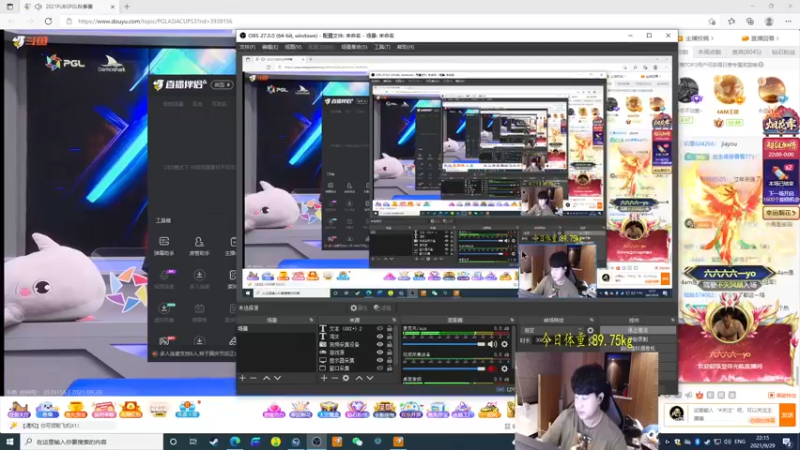The height and width of the screenshot is (450, 800).
Task: Toggle lock on 文本 (GDI+) 2 source
Action: coord(390,329)
